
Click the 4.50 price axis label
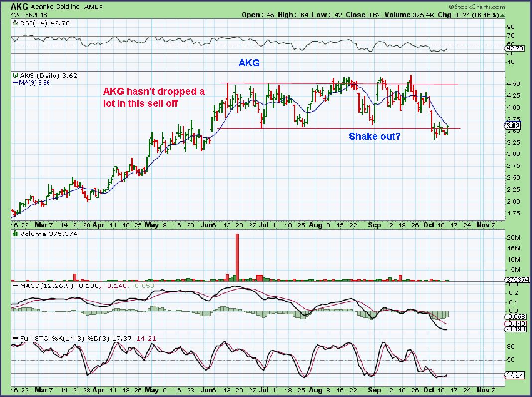(514, 84)
